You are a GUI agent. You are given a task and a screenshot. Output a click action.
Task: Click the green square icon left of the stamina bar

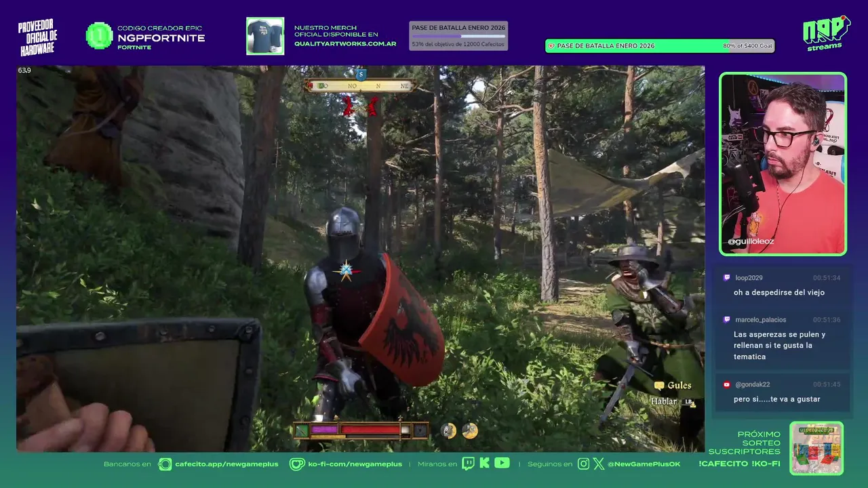(302, 430)
